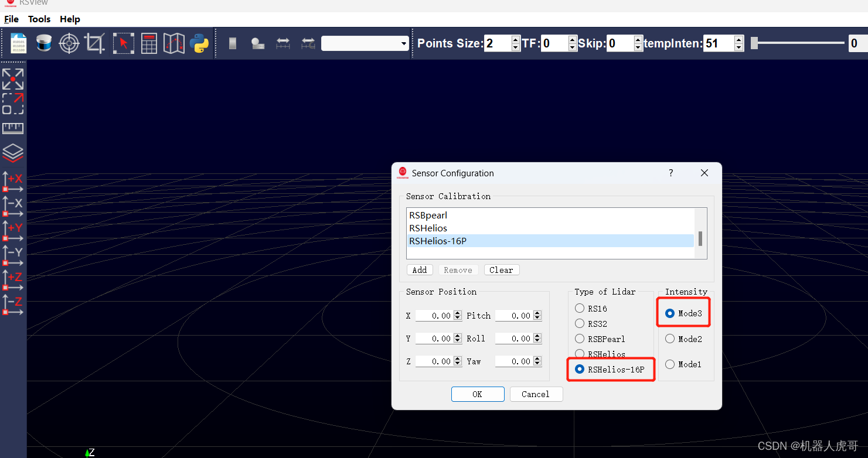Viewport: 868px width, 458px height.
Task: Click the help question mark in Sensor Configuration
Action: point(671,173)
